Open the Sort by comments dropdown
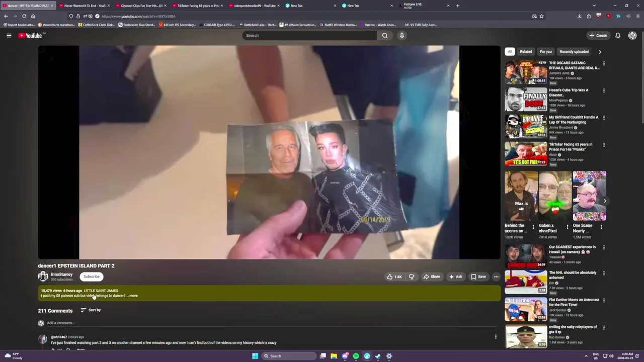Screen dimensions: 644x362 tap(91, 310)
